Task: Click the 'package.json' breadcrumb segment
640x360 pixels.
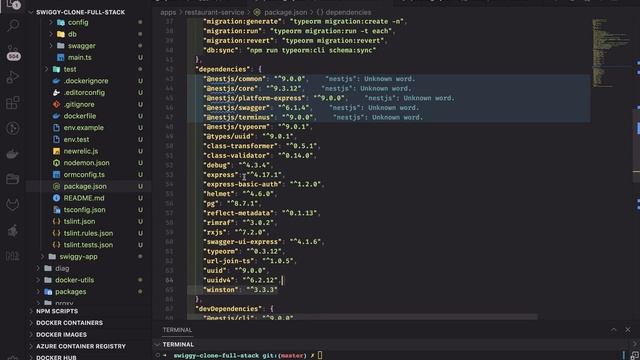Action: point(286,12)
